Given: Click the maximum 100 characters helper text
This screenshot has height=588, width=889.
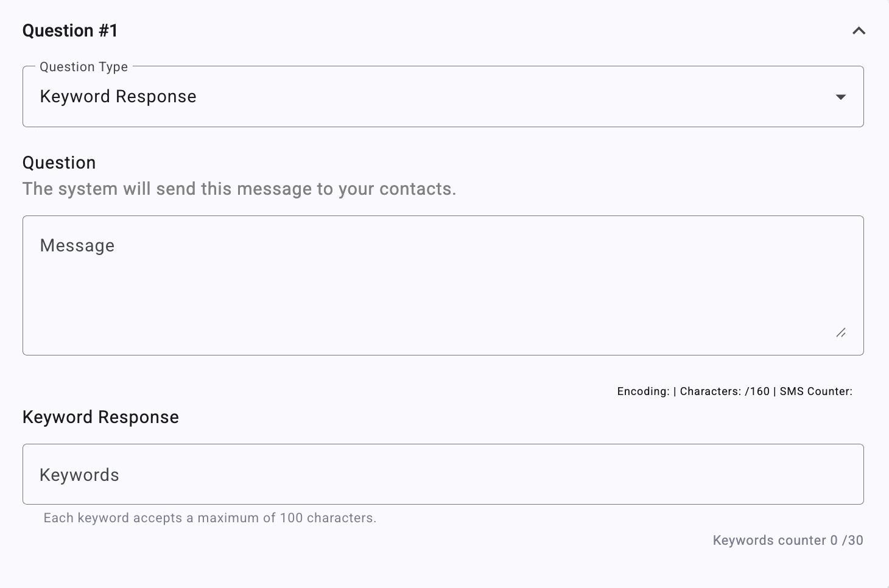Looking at the screenshot, I should [x=210, y=518].
